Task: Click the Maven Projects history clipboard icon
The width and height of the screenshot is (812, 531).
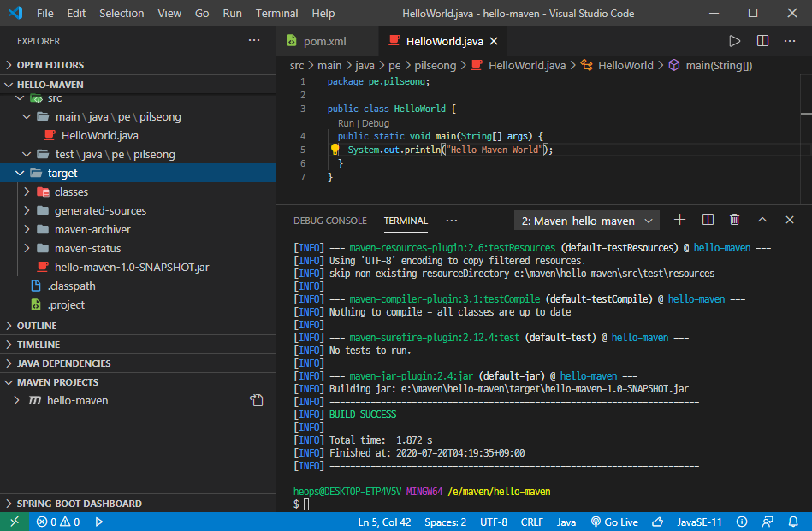Action: point(257,400)
